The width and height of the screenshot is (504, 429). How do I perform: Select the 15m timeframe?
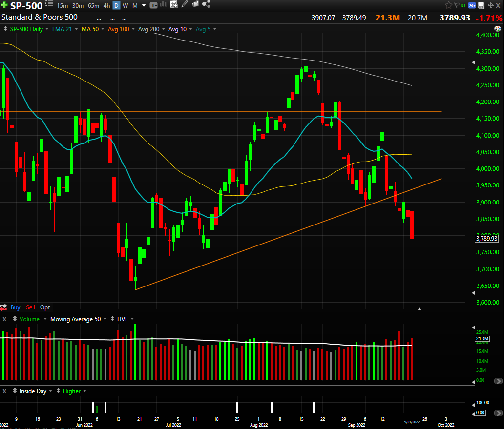pos(63,6)
